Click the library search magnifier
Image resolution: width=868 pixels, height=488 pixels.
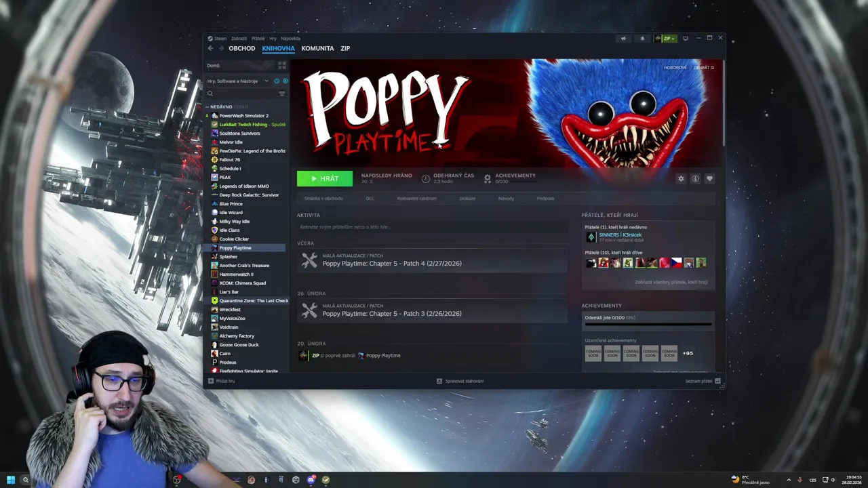(x=210, y=94)
